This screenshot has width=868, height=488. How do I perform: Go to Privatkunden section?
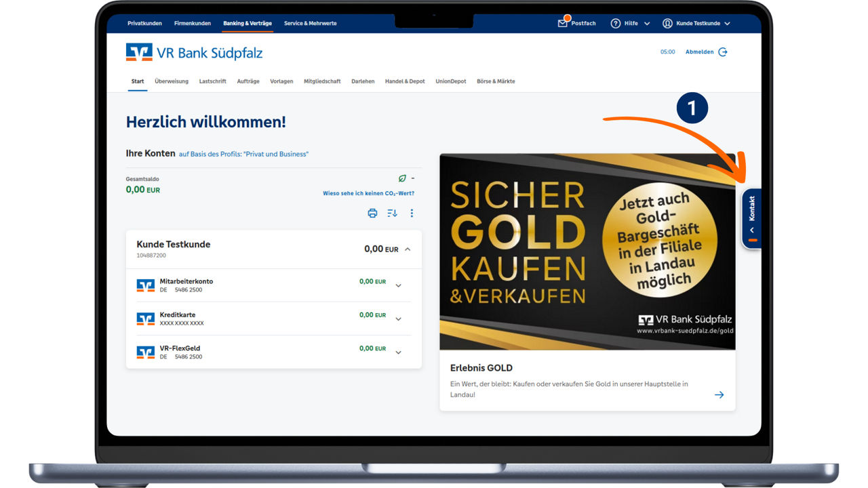[144, 23]
